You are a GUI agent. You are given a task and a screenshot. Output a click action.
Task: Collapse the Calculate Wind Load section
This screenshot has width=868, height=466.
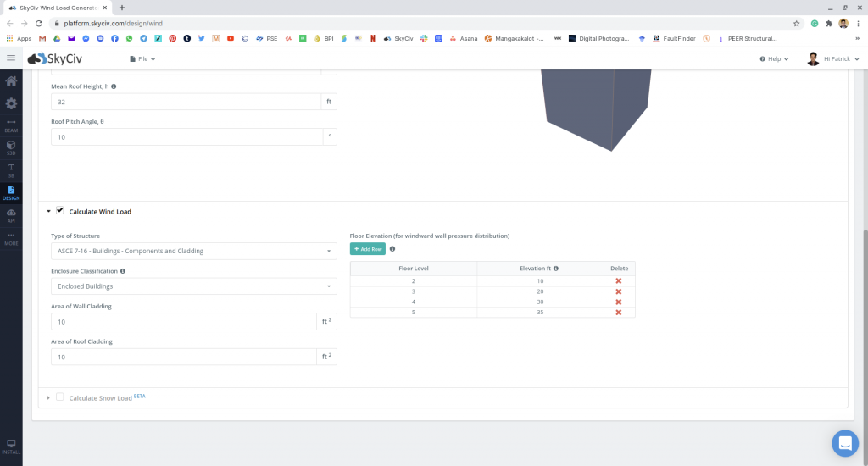[x=48, y=212]
